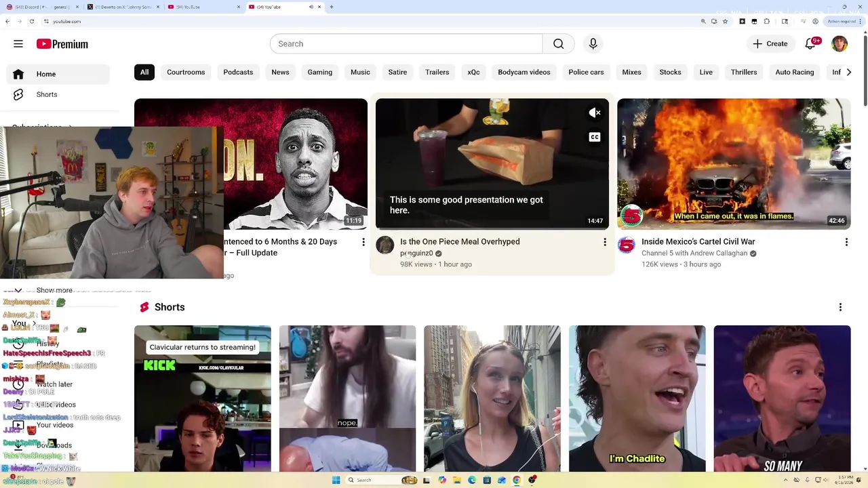Click the Windows taskbar search box
The image size is (868, 488).
[x=383, y=480]
